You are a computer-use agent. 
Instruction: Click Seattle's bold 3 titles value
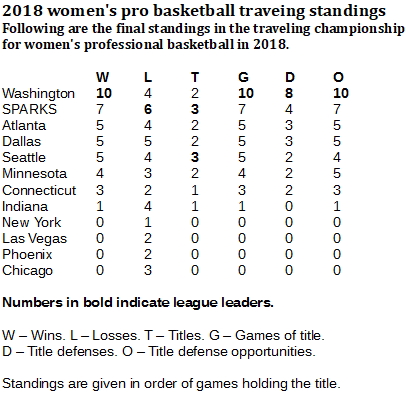click(x=195, y=157)
